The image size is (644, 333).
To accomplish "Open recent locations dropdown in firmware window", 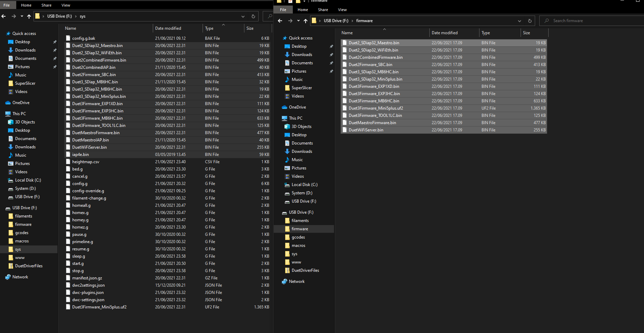I will (x=298, y=21).
